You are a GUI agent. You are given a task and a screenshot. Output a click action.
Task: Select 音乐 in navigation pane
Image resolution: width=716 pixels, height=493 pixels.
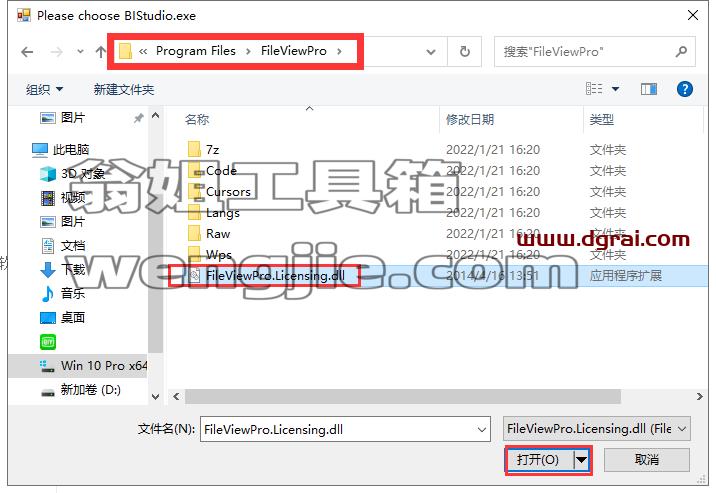pos(63,294)
